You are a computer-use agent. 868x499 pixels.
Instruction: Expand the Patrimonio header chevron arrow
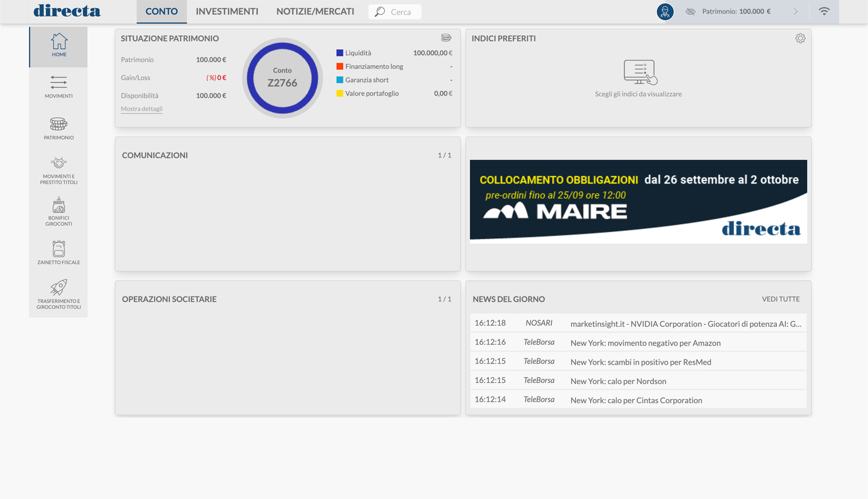(x=795, y=11)
